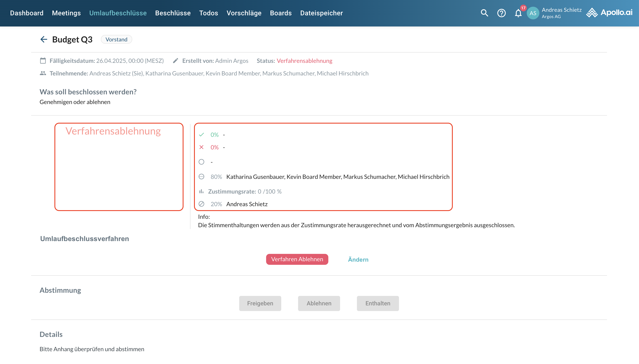The height and width of the screenshot is (364, 639).
Task: Click the bar chart icon beside Zustimmungsrate
Action: point(201,191)
